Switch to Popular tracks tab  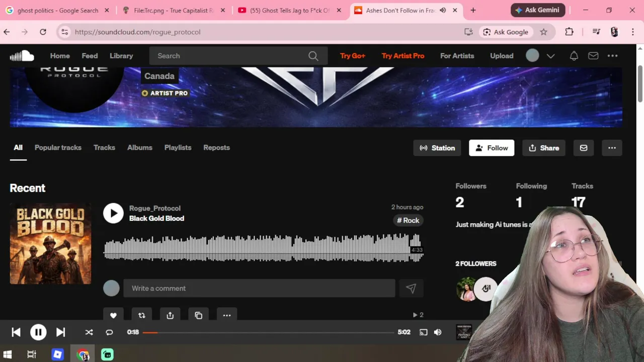58,147
